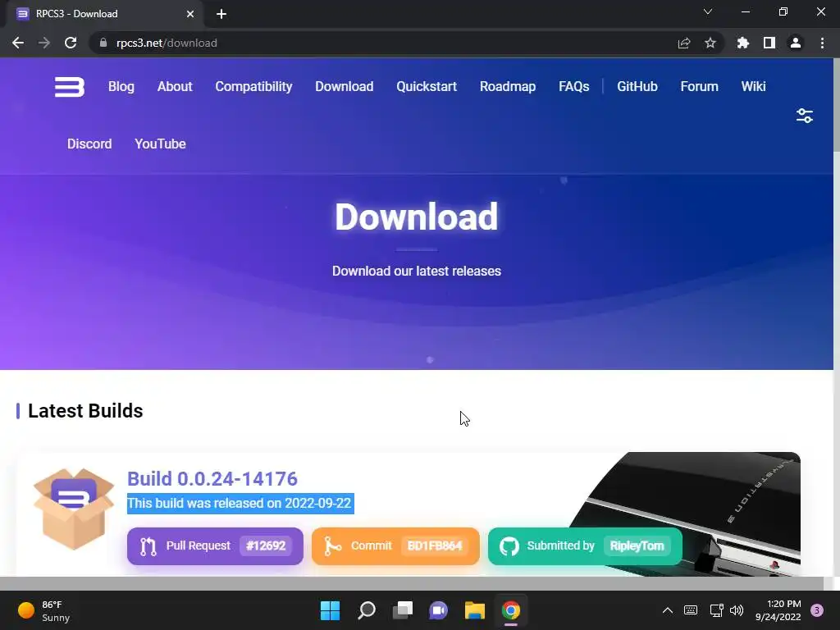840x630 pixels.
Task: Click the 'Latest Builds' heading
Action: (x=85, y=411)
